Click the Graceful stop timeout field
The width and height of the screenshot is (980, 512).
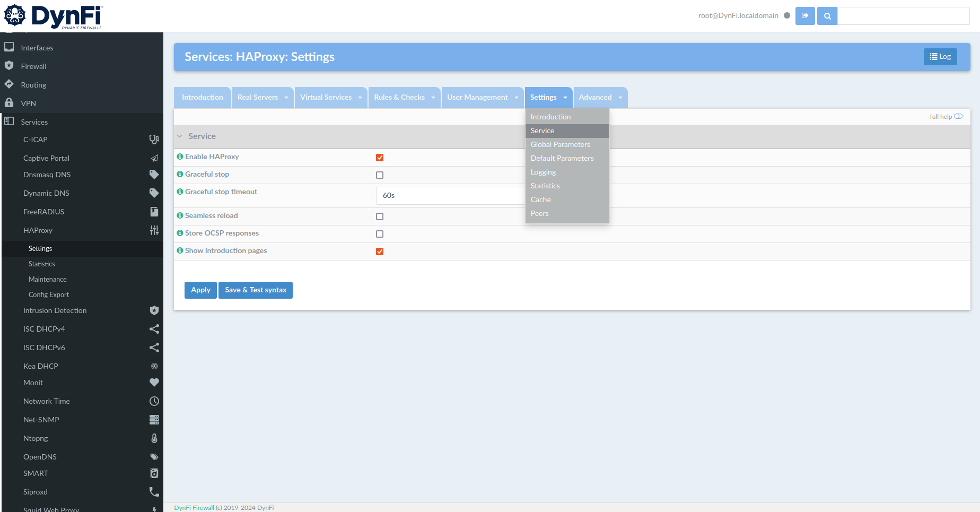point(451,196)
